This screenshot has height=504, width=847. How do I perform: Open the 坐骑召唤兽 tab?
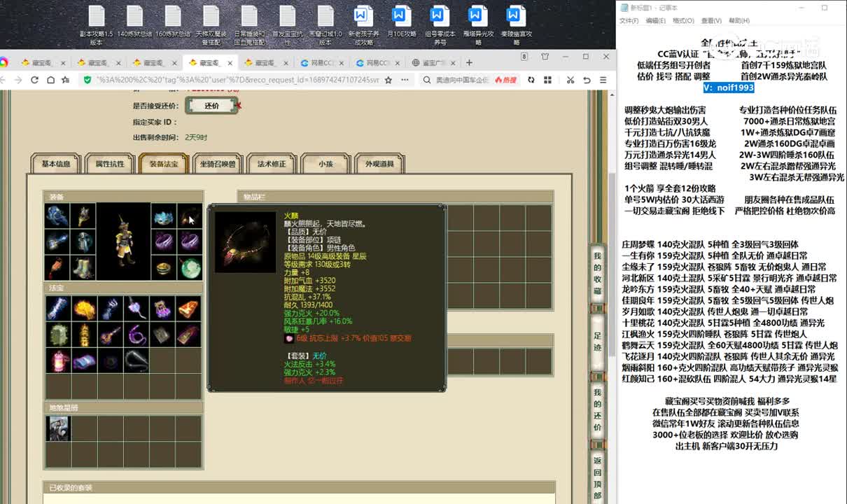click(x=218, y=164)
